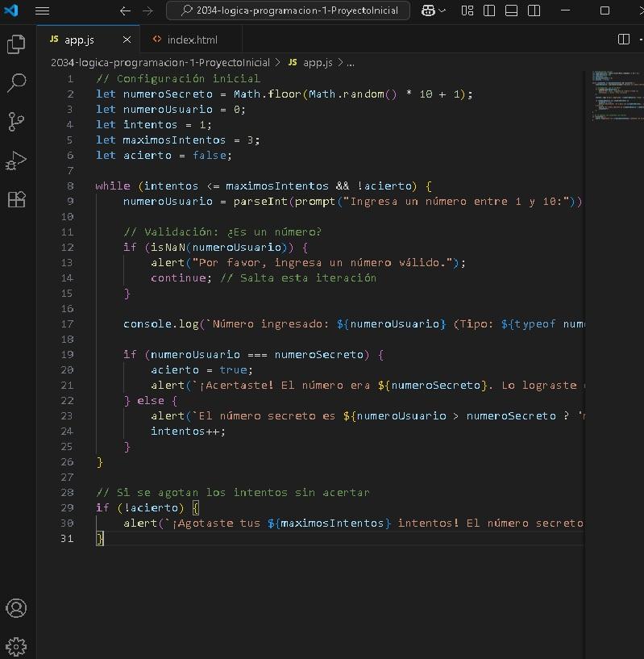The height and width of the screenshot is (659, 644).
Task: Click 'false' value on line 6
Action: click(210, 156)
